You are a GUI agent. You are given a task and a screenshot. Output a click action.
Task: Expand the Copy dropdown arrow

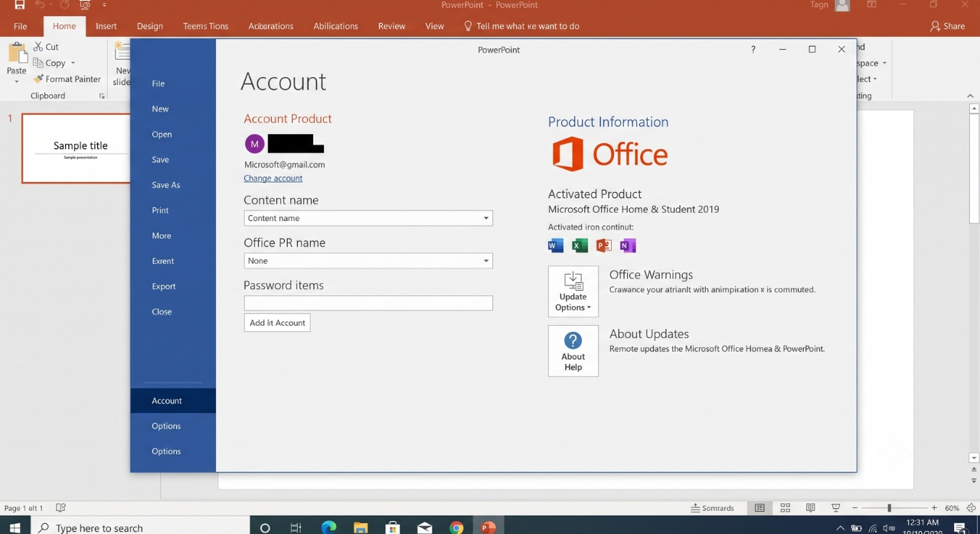point(73,63)
